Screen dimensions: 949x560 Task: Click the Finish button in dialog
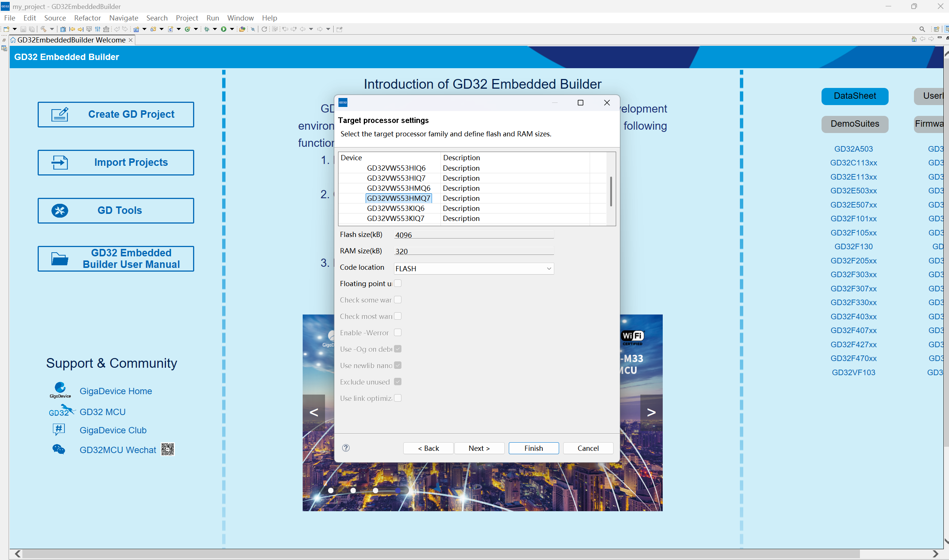(533, 448)
